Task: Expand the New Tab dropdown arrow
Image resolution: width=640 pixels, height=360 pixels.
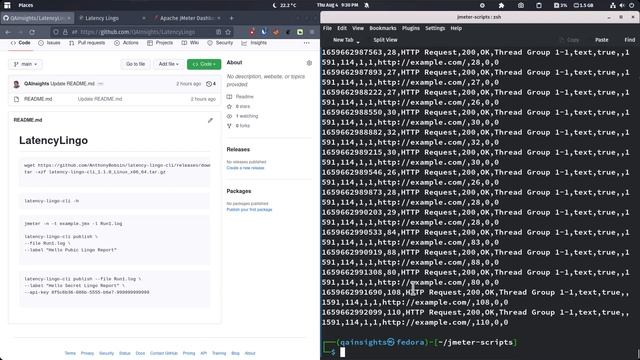Action: (358, 41)
